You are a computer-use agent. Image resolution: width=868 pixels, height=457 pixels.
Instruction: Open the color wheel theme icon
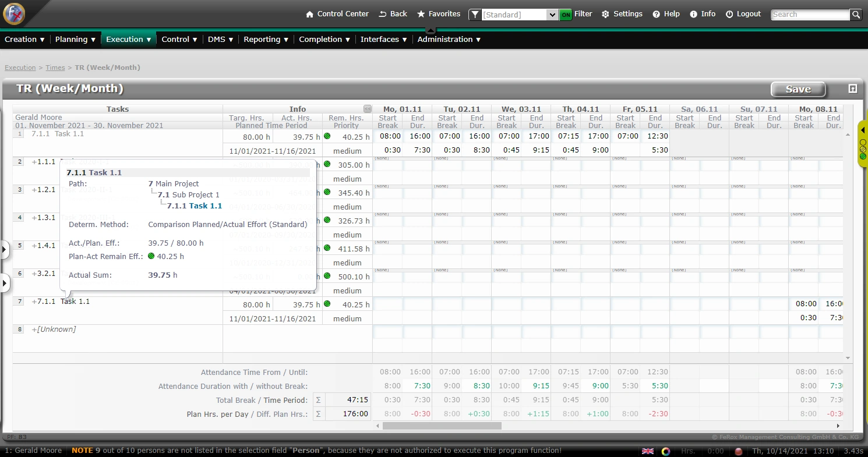(666, 451)
